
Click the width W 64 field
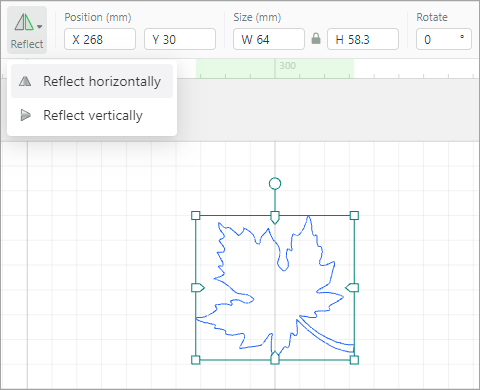pyautogui.click(x=269, y=39)
